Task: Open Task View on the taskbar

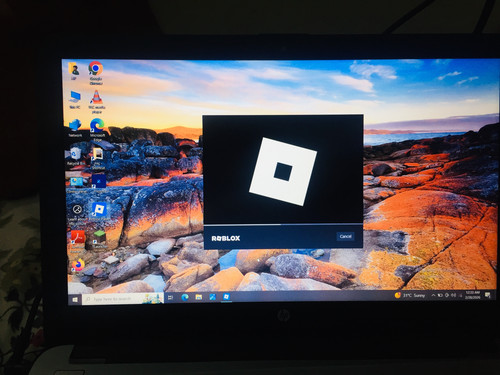Action: pos(171,297)
